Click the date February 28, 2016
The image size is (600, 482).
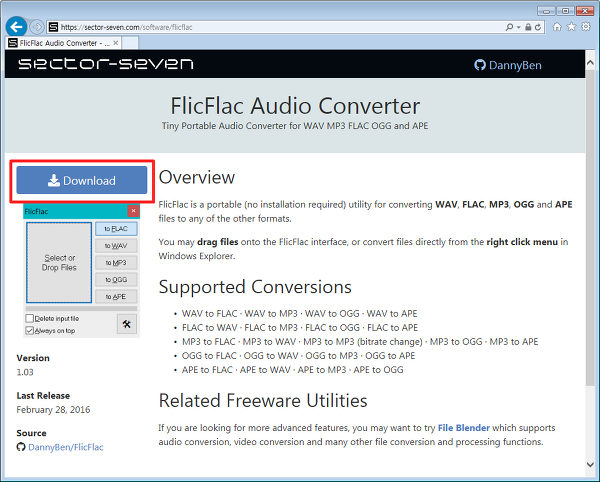[53, 410]
